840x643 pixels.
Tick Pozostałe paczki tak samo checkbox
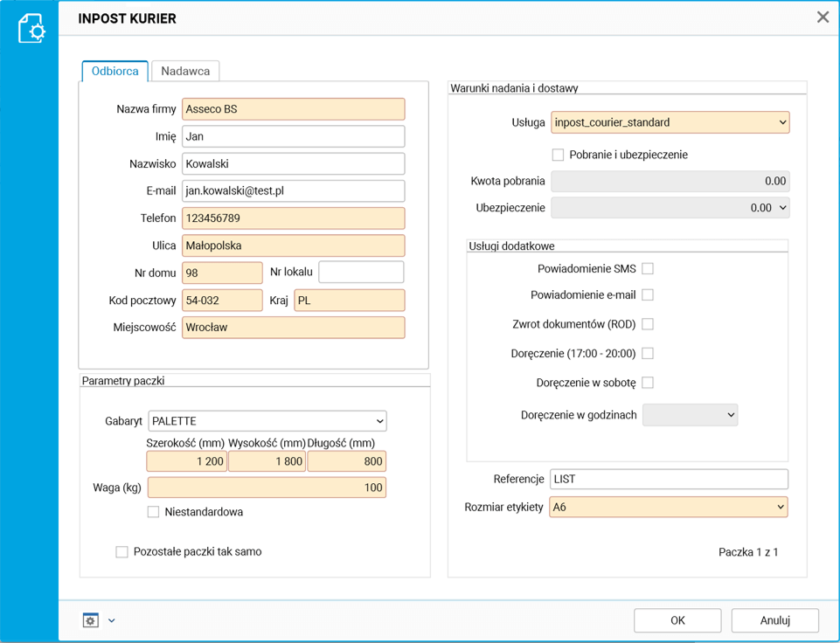coord(122,552)
